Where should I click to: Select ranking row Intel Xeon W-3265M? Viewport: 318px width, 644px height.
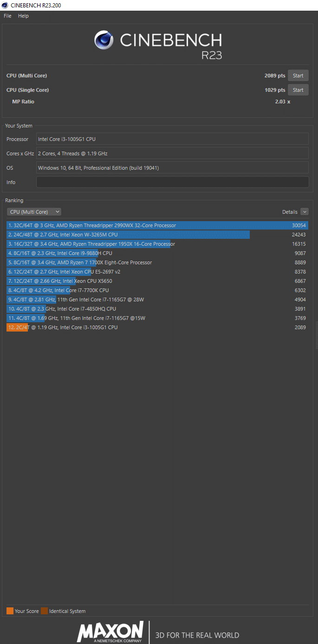click(x=157, y=235)
